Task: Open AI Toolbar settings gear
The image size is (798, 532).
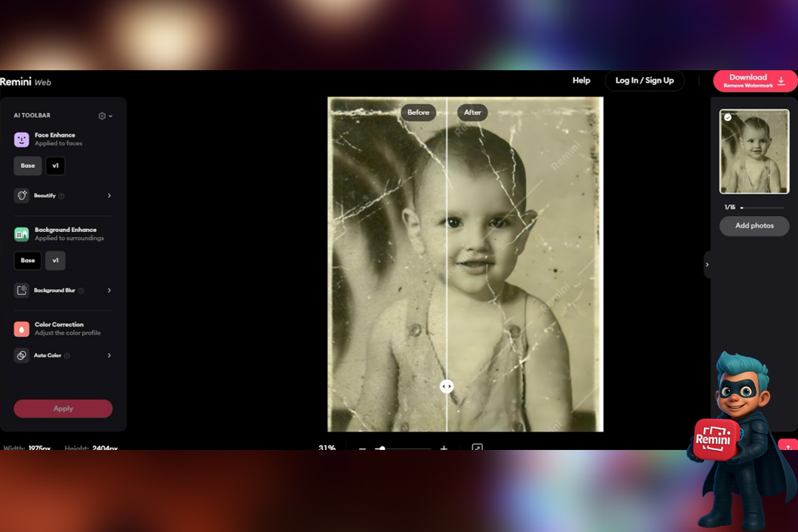Action: 103,116
